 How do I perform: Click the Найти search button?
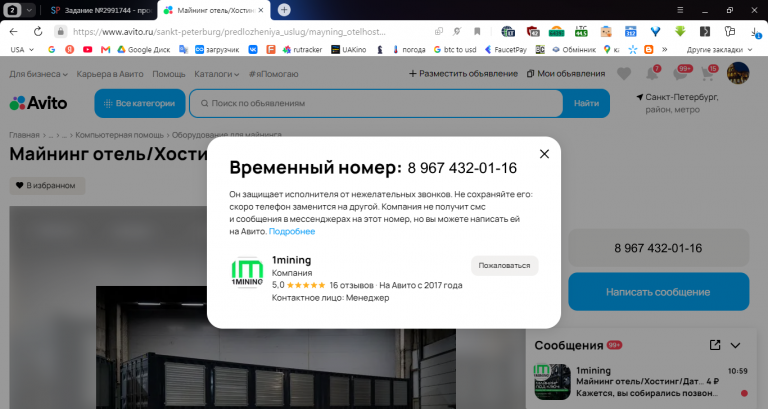point(586,103)
